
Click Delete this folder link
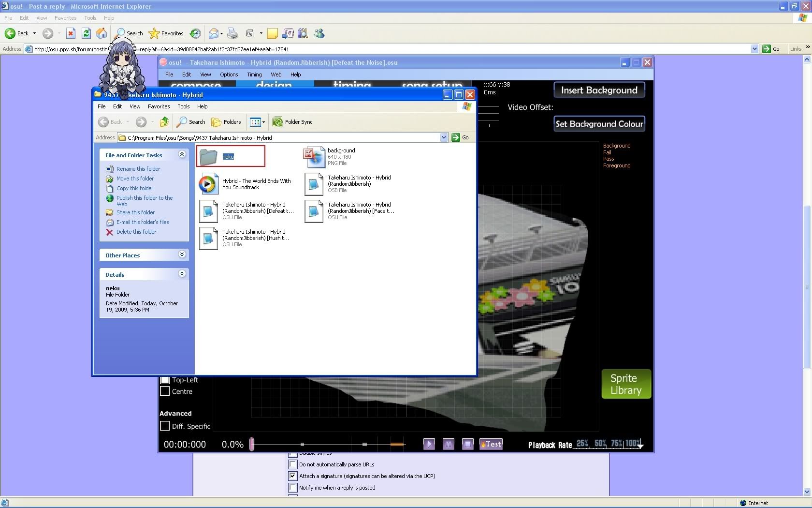click(136, 232)
